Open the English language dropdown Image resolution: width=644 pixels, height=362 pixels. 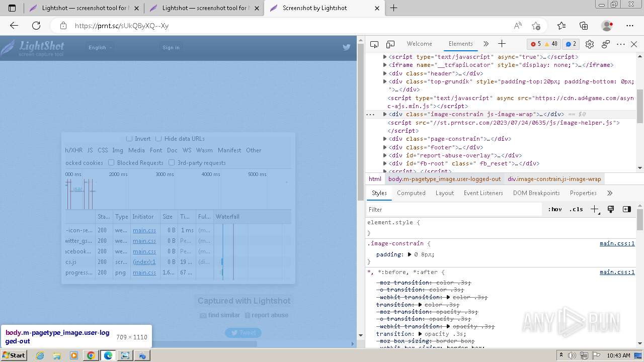click(100, 47)
